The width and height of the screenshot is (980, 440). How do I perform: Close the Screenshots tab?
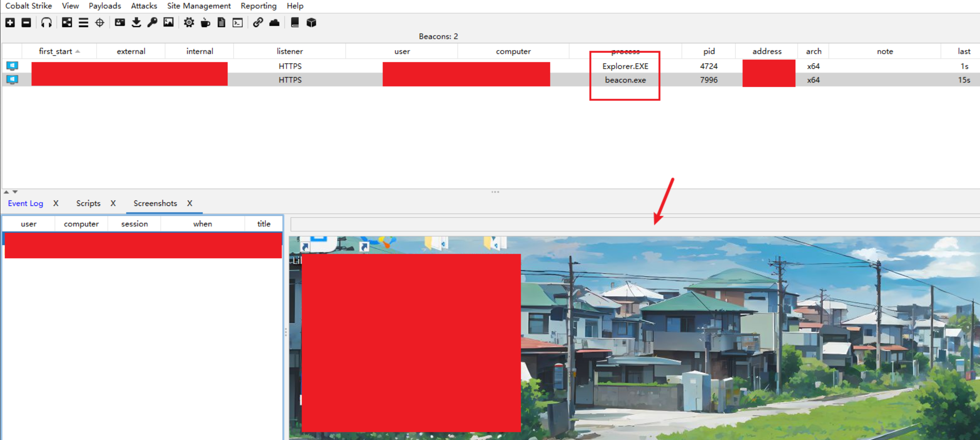coord(190,203)
